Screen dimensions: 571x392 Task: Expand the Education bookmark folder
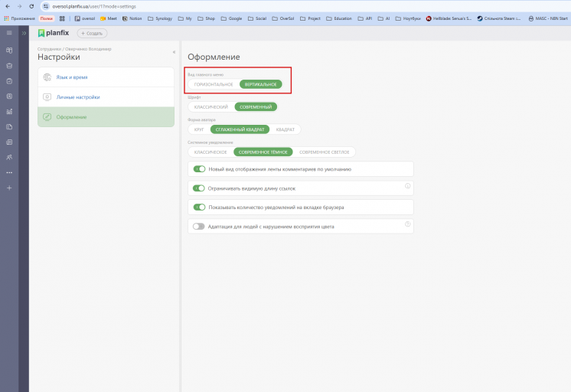tap(339, 18)
